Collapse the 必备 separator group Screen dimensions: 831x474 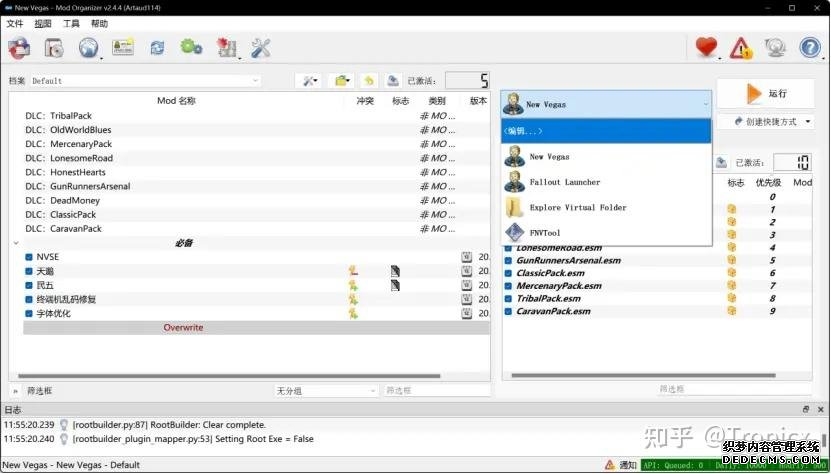(16, 243)
